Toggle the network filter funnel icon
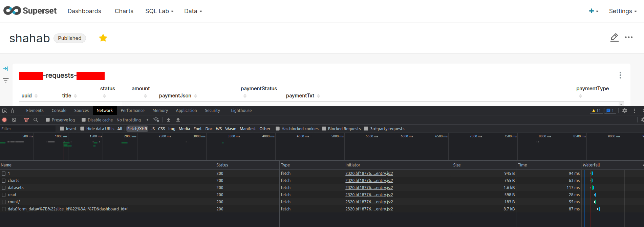Viewport: 644px width, 227px height. coord(26,120)
